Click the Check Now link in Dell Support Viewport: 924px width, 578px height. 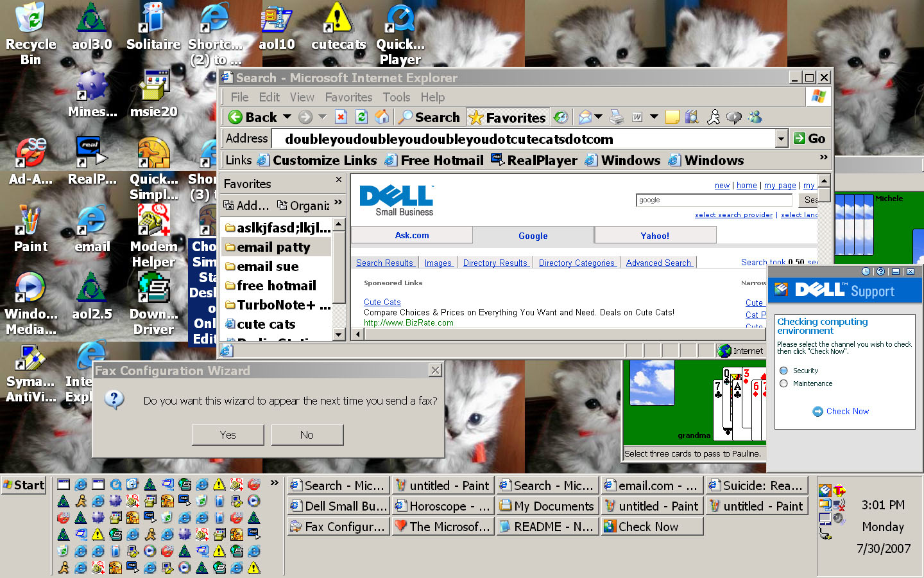coord(841,412)
